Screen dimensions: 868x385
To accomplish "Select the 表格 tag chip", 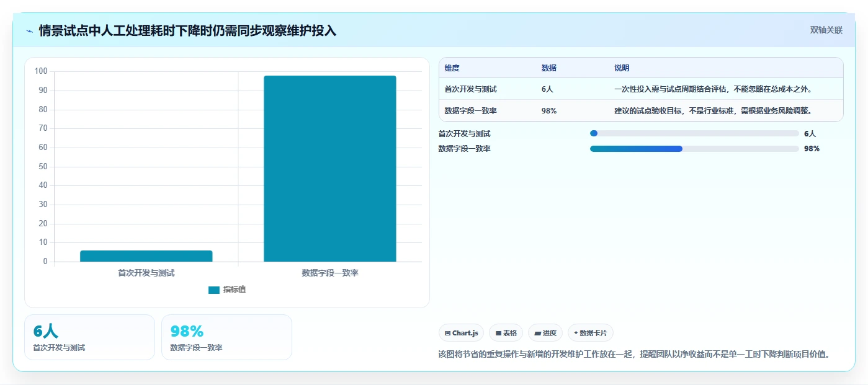I will coord(506,333).
